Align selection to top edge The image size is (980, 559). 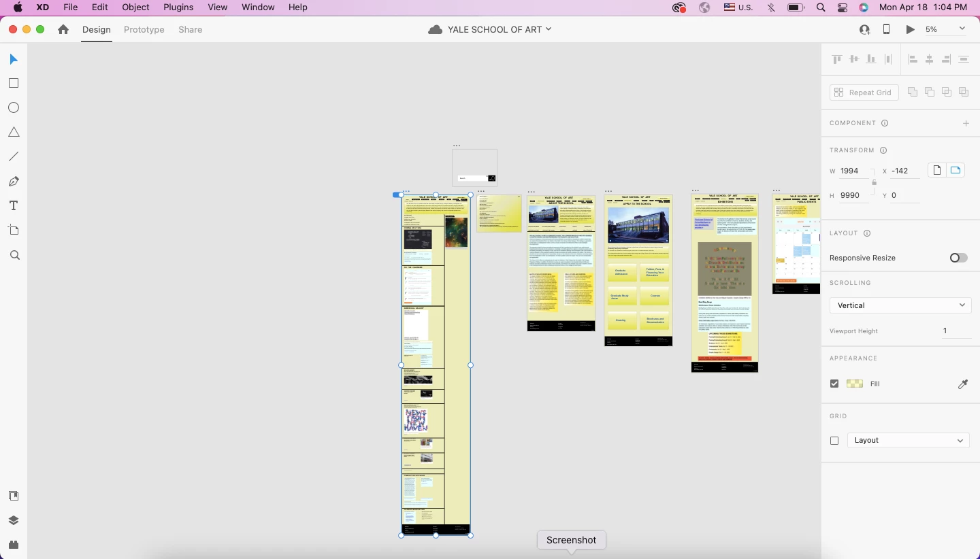837,59
